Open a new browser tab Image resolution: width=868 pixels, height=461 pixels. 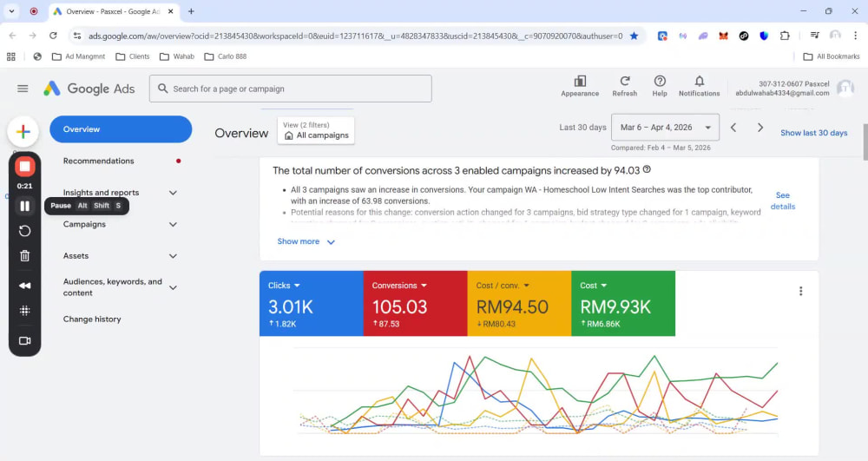[191, 11]
